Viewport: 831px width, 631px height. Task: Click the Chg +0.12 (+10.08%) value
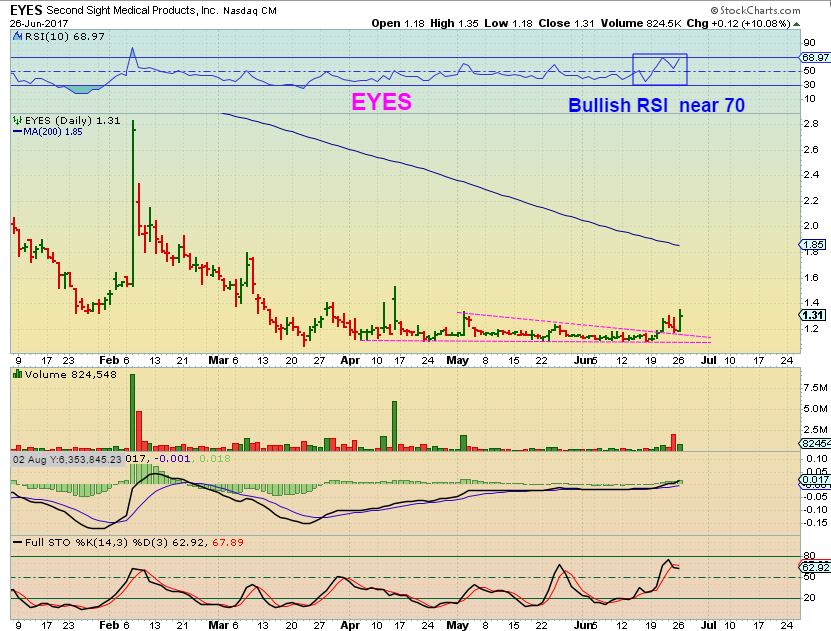(x=739, y=23)
